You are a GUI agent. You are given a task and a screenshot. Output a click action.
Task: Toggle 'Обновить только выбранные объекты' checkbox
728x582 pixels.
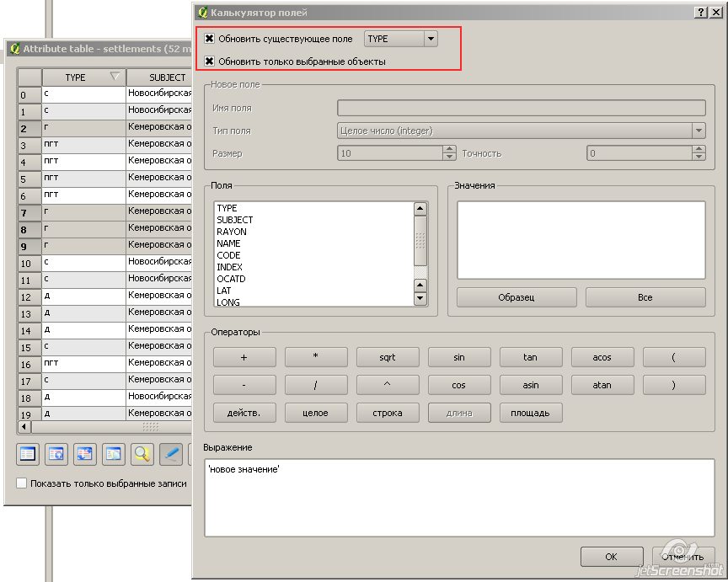tap(210, 61)
